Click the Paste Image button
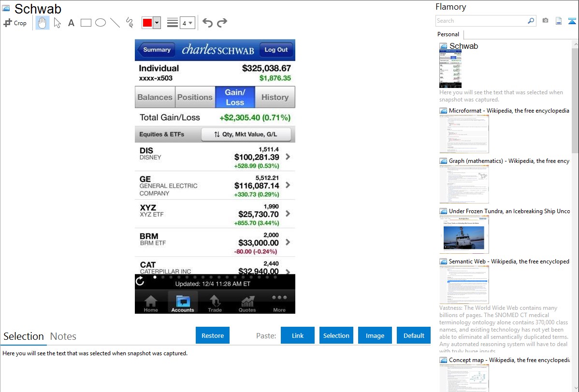Image resolution: width=579 pixels, height=392 pixels. pos(375,335)
